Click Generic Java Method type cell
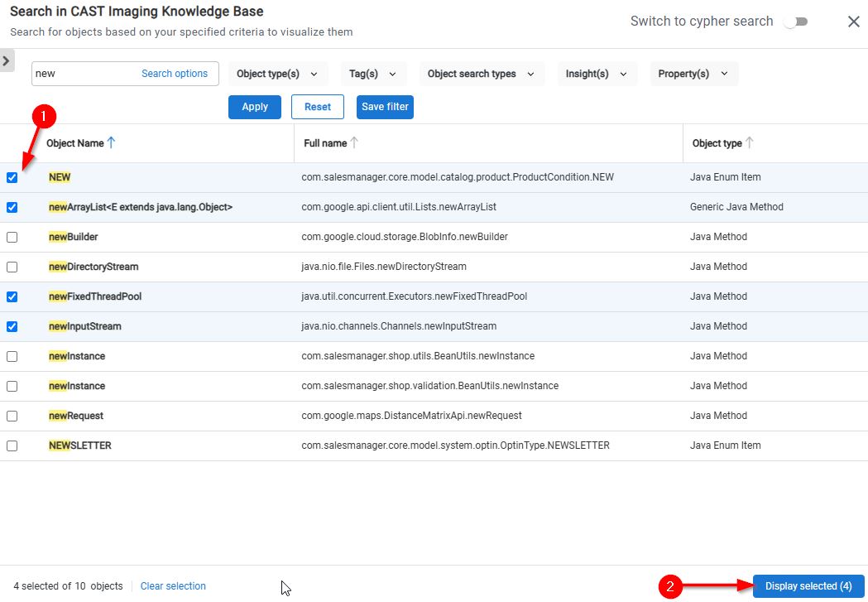 [x=736, y=207]
